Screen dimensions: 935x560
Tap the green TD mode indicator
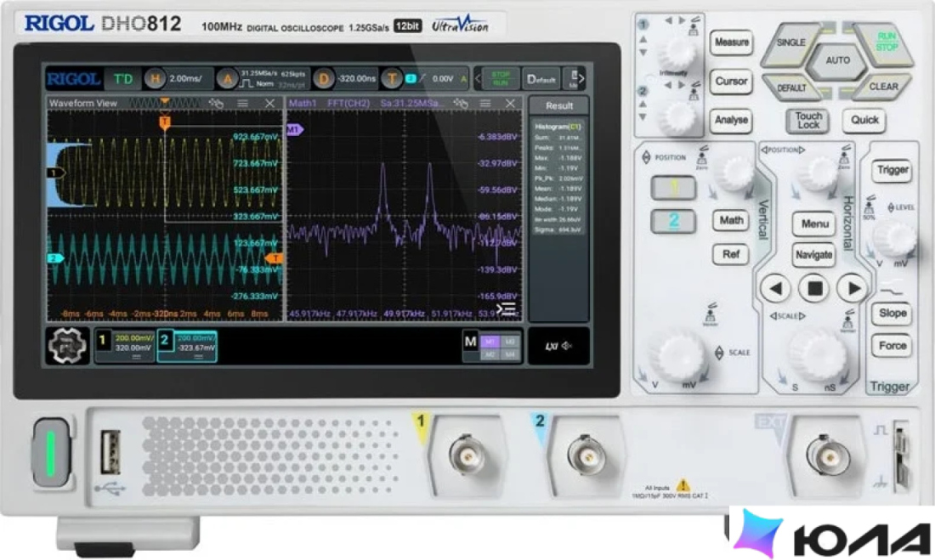pyautogui.click(x=123, y=79)
